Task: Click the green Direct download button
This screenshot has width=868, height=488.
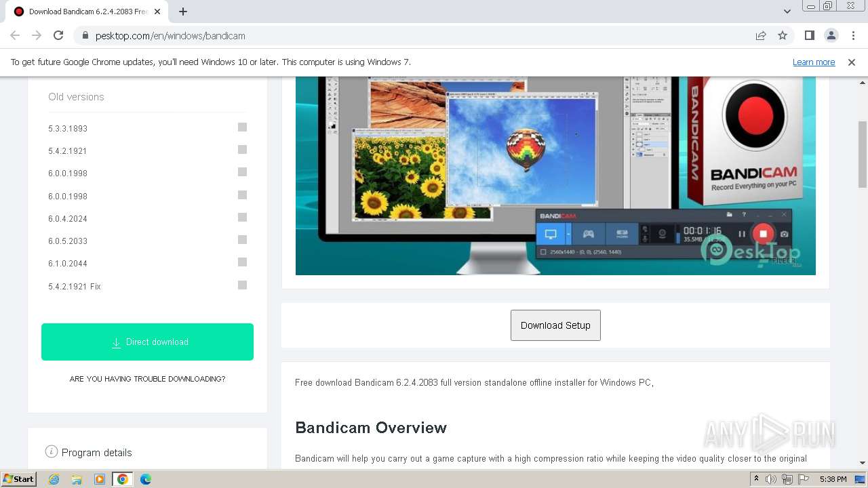Action: click(147, 342)
